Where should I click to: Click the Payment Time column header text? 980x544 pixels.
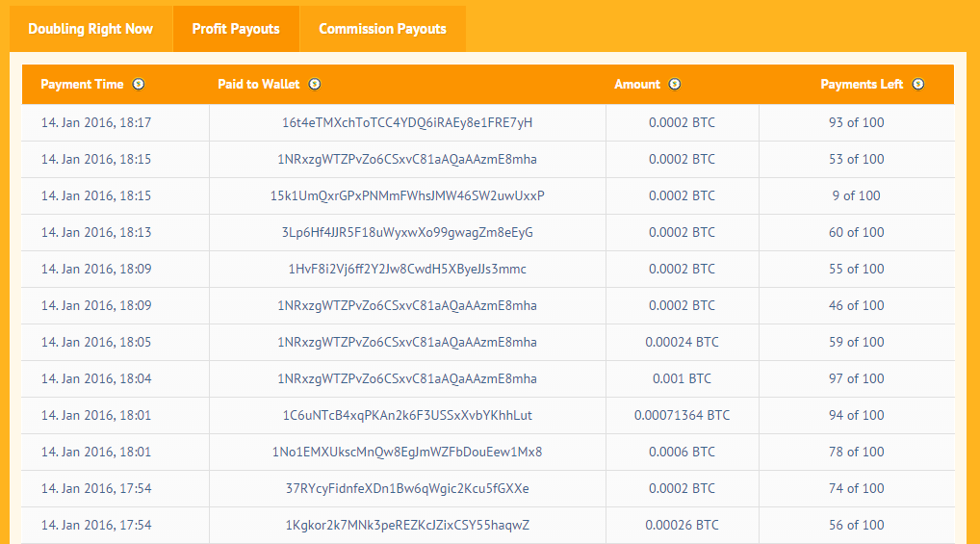click(x=82, y=85)
